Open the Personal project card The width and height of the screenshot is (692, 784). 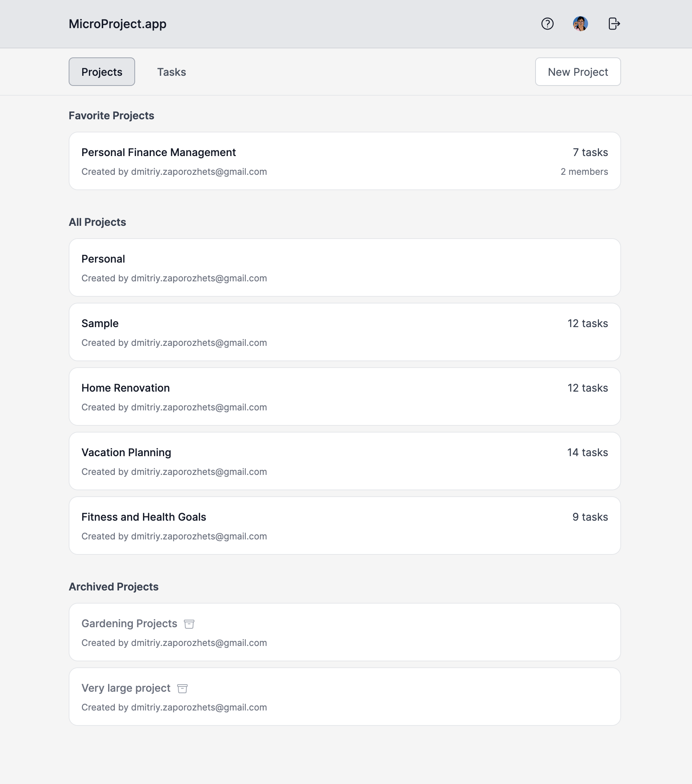coord(103,259)
